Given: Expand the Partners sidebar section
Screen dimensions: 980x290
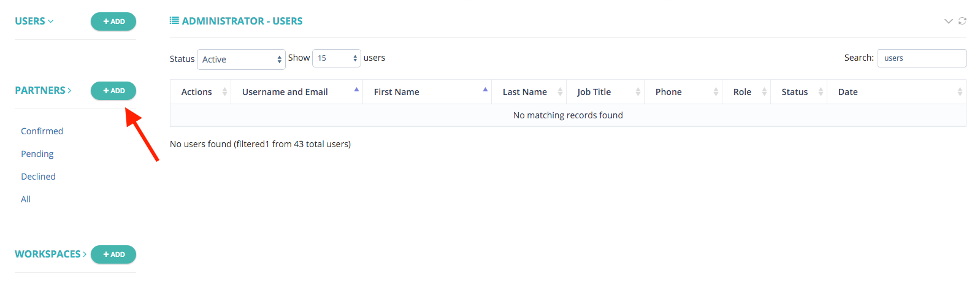Looking at the screenshot, I should coord(43,90).
